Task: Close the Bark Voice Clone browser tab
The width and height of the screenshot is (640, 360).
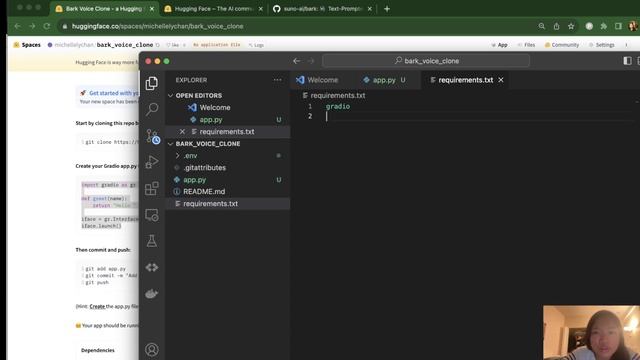Action: coord(152,9)
